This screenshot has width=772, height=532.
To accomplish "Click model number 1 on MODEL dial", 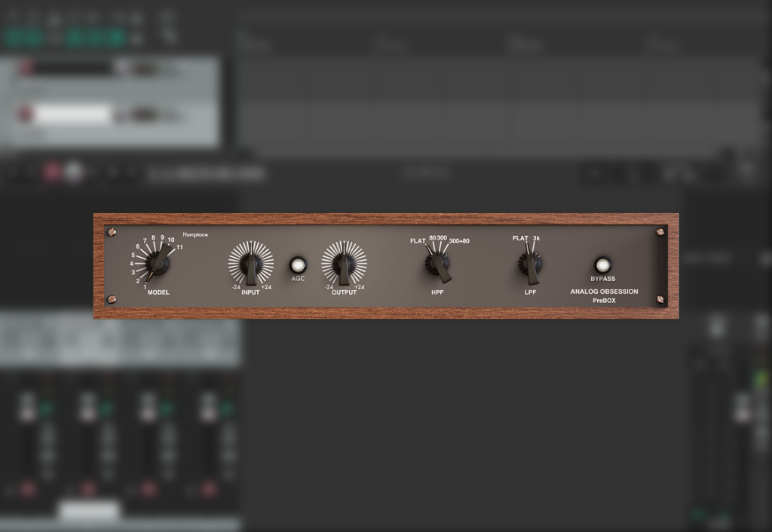I will tap(145, 287).
